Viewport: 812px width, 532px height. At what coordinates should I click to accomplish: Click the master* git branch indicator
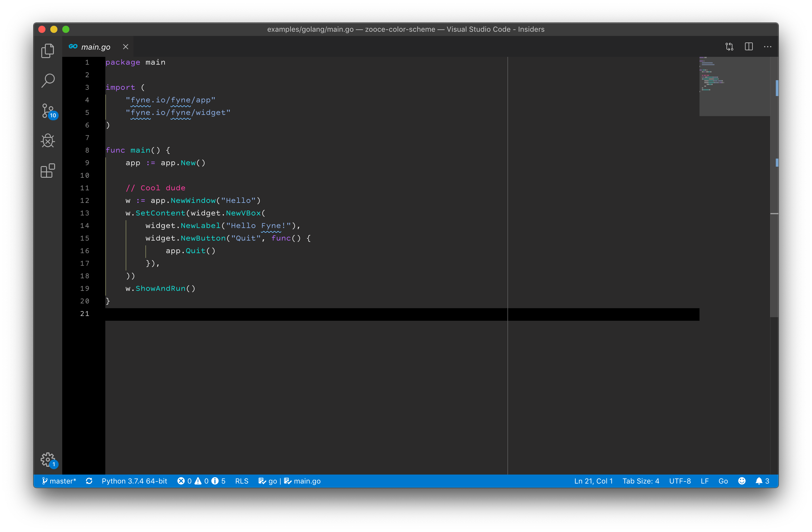coord(59,481)
